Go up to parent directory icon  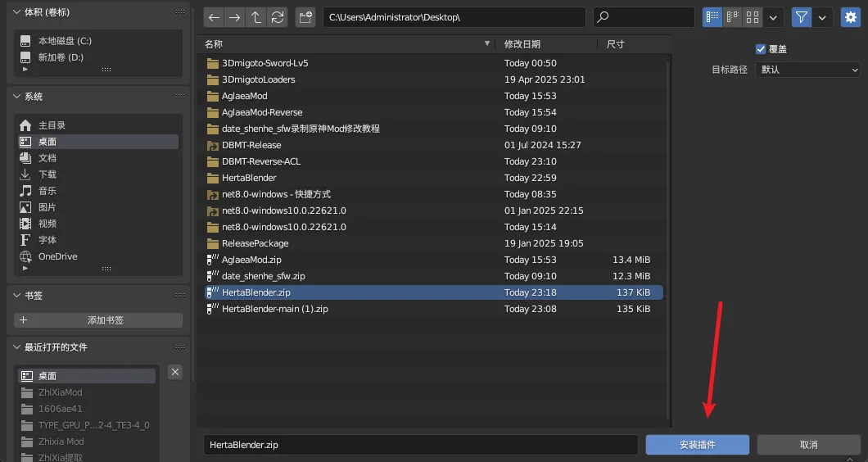tap(255, 17)
